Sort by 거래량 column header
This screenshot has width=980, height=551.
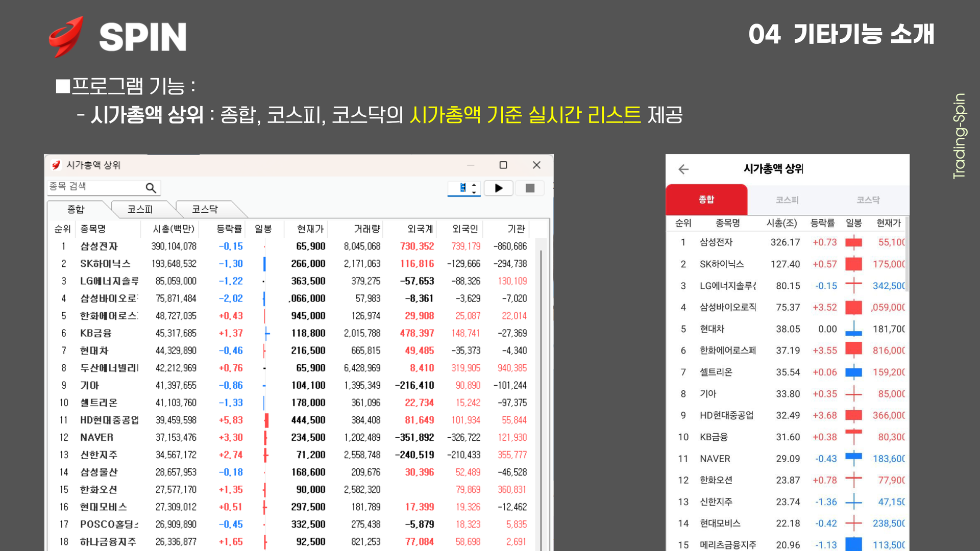pyautogui.click(x=367, y=229)
